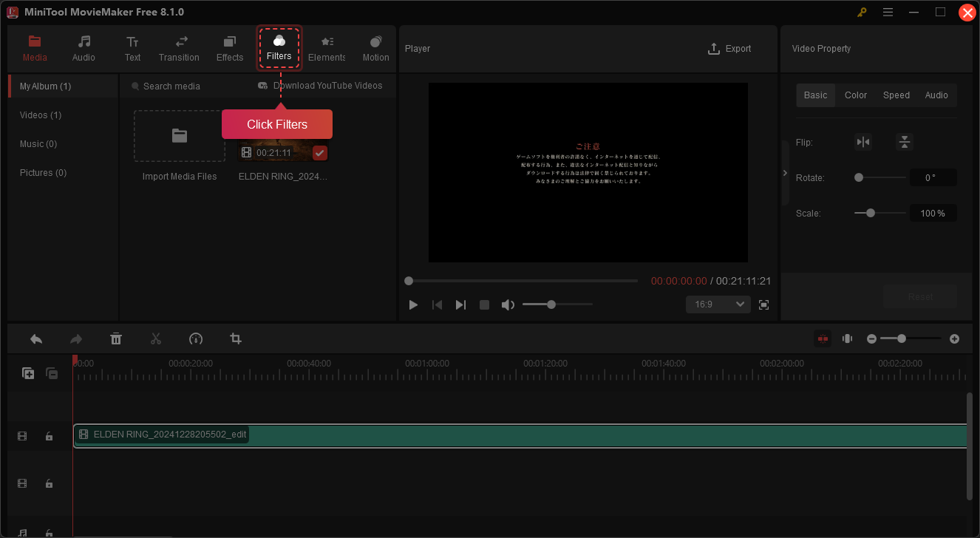Go to next frame

[460, 304]
